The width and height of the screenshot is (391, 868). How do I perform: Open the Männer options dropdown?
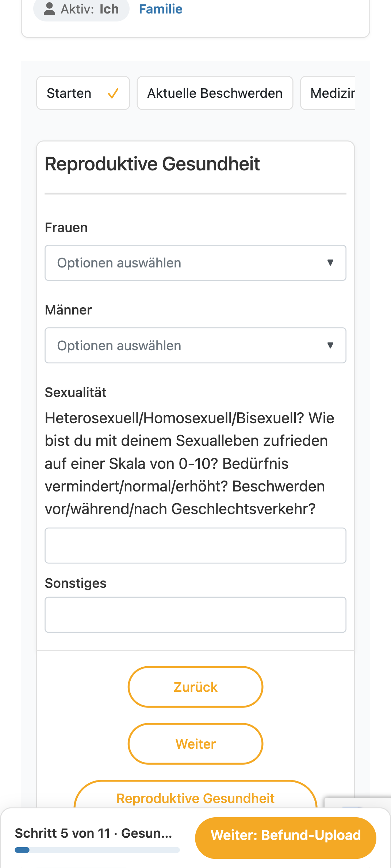click(195, 345)
